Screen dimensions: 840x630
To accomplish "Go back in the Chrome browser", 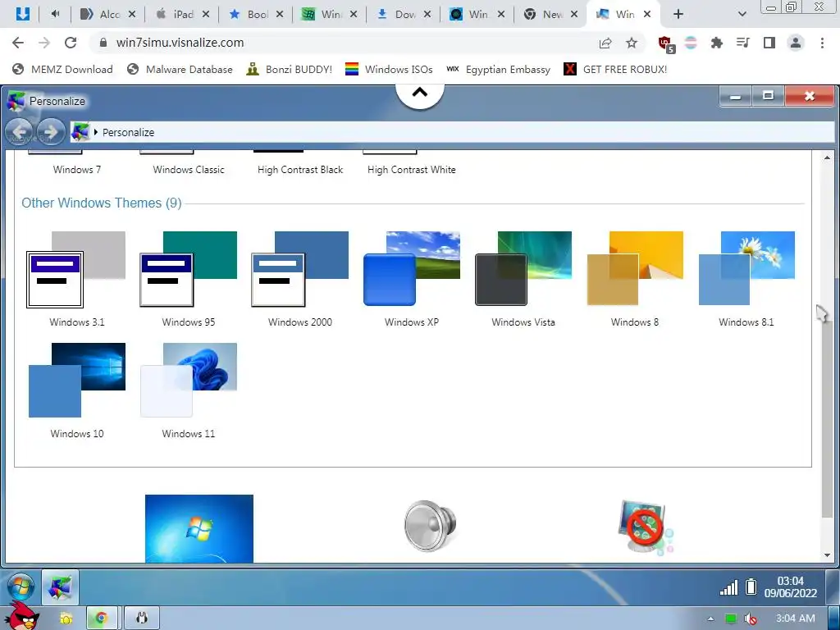I will coord(18,43).
